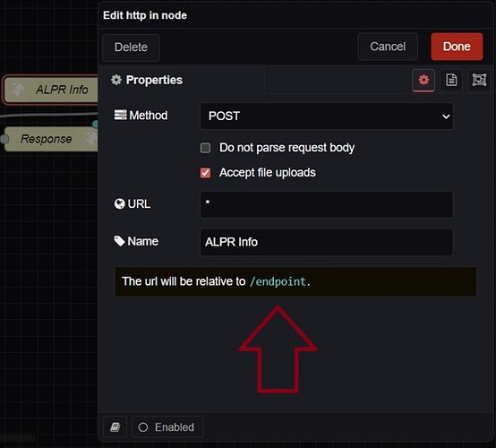Open the node appearance settings icon

479,80
